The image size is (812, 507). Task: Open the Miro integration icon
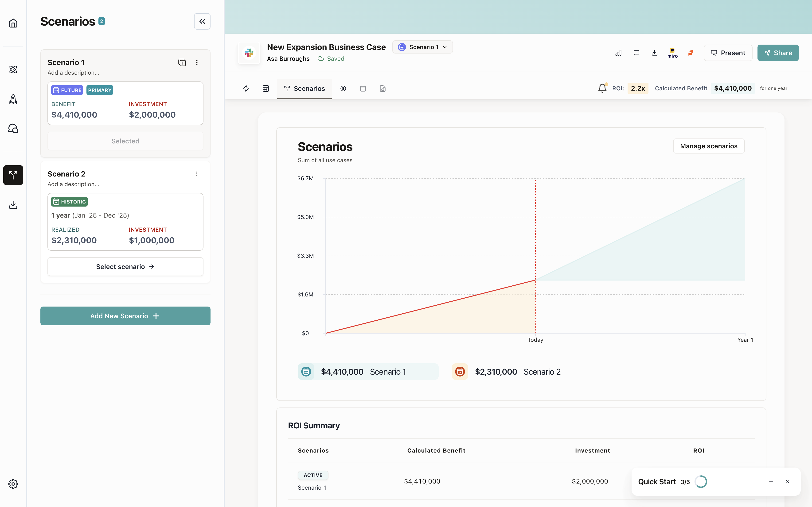672,53
